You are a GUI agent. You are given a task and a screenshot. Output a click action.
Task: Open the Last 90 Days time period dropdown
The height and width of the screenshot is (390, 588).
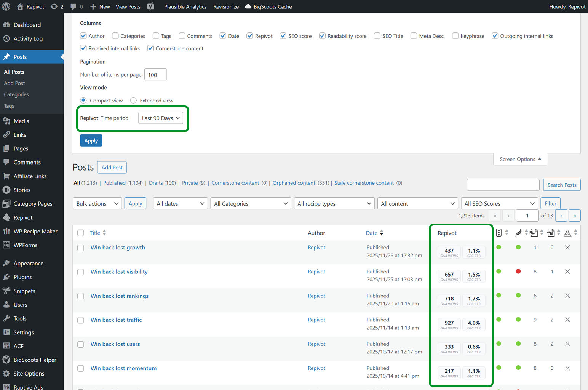tap(160, 118)
